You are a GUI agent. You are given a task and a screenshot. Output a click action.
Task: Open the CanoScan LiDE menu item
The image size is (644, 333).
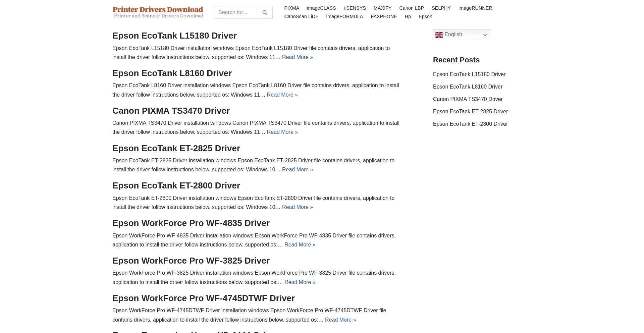301,16
